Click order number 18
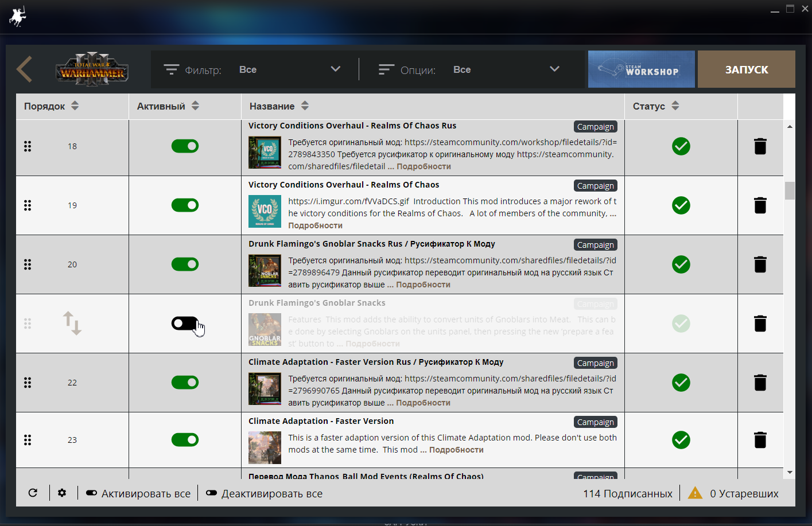Viewport: 812px width, 526px height. coord(72,146)
